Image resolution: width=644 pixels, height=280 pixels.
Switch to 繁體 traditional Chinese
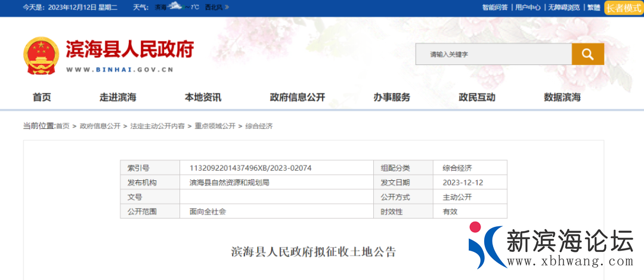[594, 8]
